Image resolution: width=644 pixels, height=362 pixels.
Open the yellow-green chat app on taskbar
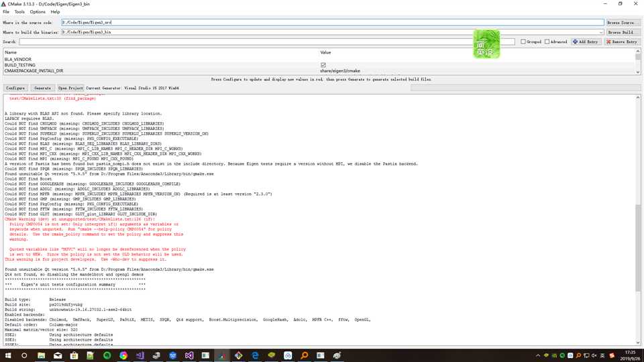click(x=271, y=355)
